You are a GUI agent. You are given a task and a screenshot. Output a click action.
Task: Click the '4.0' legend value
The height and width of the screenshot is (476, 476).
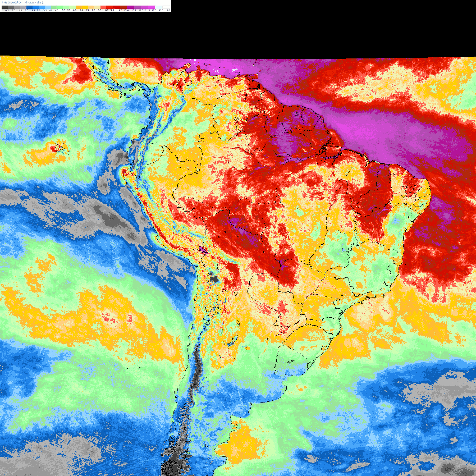(x=51, y=10)
